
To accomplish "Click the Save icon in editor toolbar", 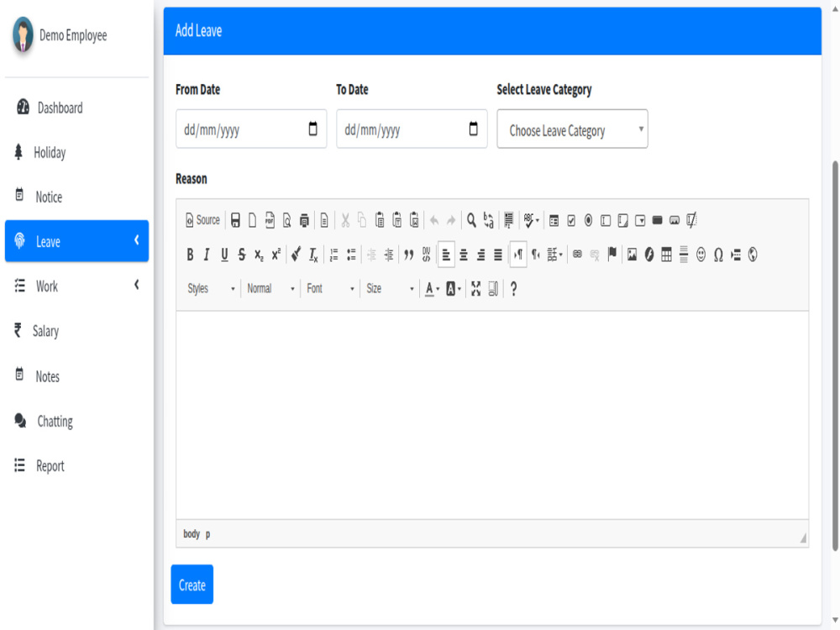I will [235, 220].
